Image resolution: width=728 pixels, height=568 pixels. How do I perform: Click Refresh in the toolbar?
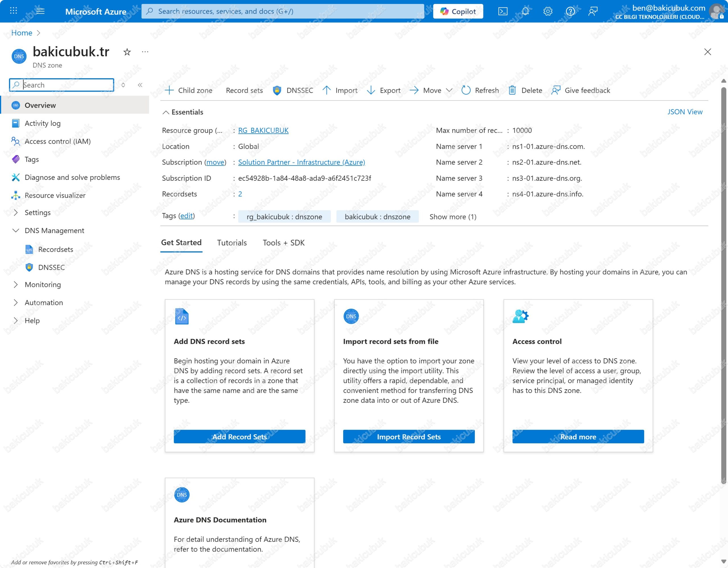pos(480,90)
